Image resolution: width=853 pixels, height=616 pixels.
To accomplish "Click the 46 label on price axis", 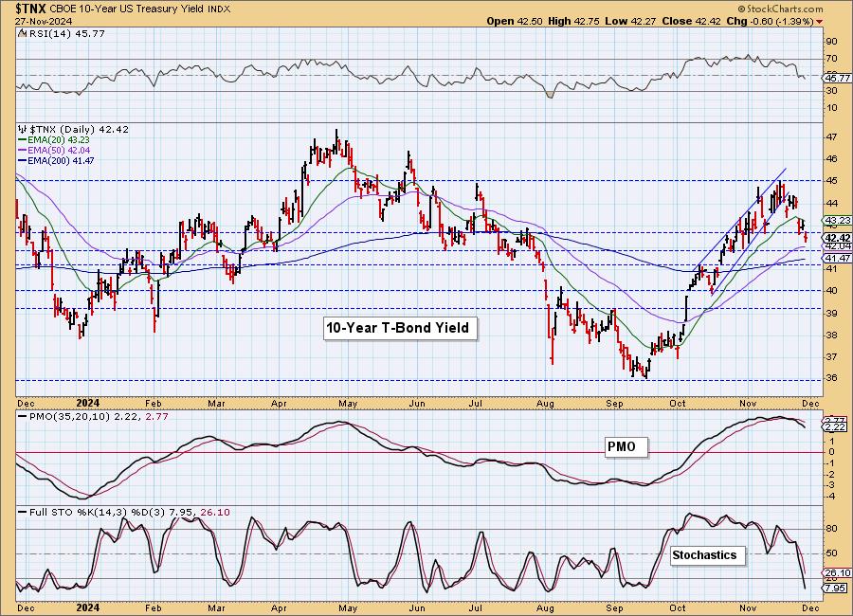I will pos(831,159).
